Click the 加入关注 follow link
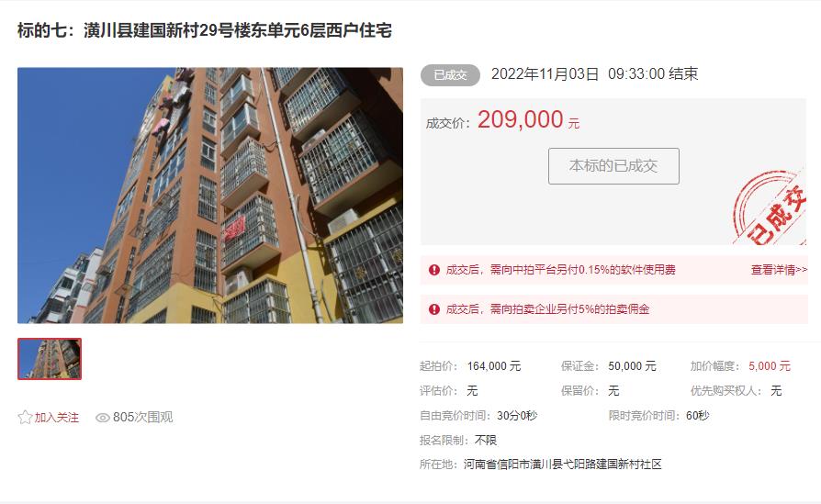The height and width of the screenshot is (504, 821). click(57, 417)
